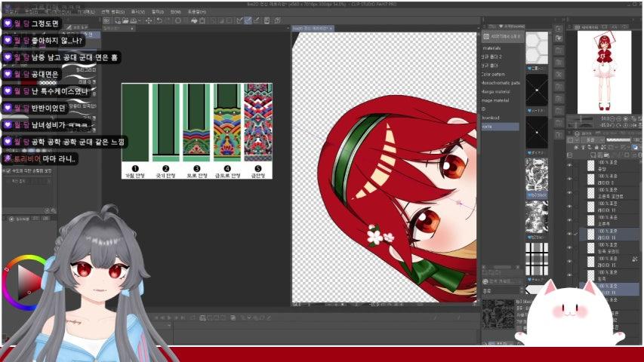The width and height of the screenshot is (644, 362).
Task: Pick a color on the color wheel triangle
Action: [x=27, y=282]
